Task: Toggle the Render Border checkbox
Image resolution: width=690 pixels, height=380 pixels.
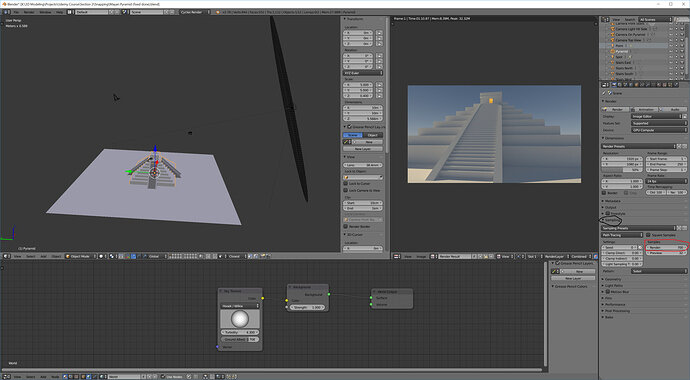Action: pos(345,227)
